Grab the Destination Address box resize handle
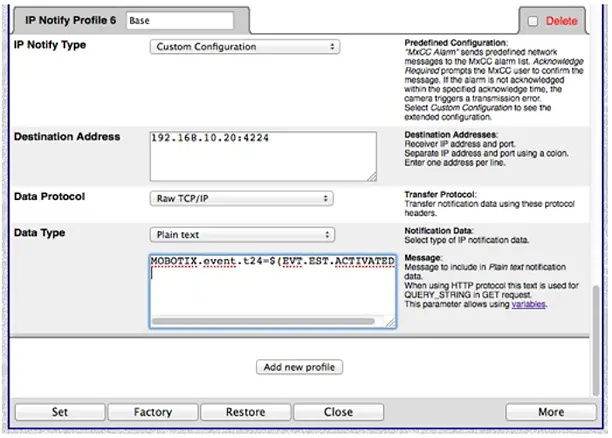The height and width of the screenshot is (438, 612). 371,177
